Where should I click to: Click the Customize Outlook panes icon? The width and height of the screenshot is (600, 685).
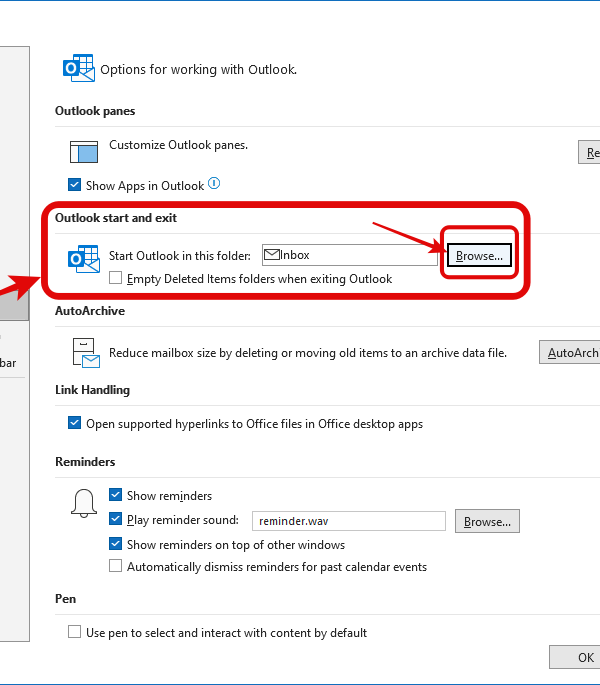tap(84, 152)
